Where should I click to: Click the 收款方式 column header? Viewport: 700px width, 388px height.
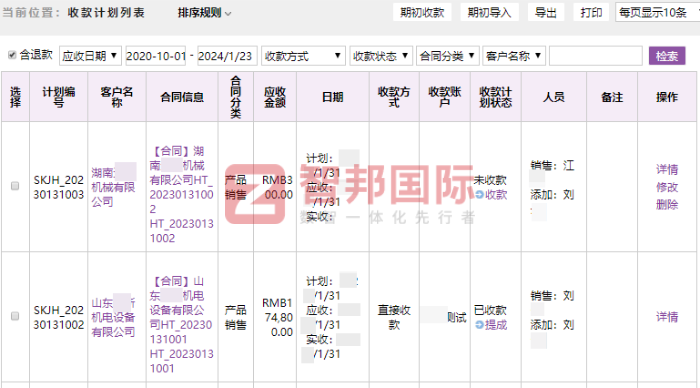coord(394,97)
